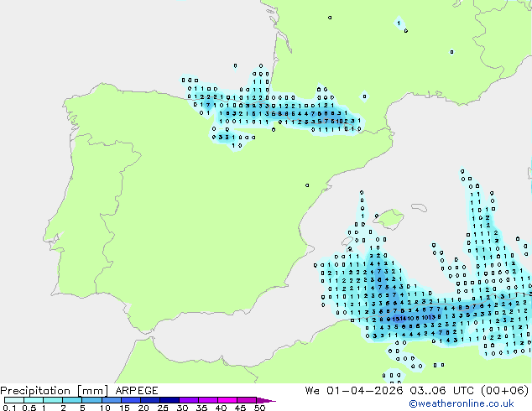This screenshot has width=532, height=411.
Task: Click the '50' legend scale label
Action: point(260,408)
